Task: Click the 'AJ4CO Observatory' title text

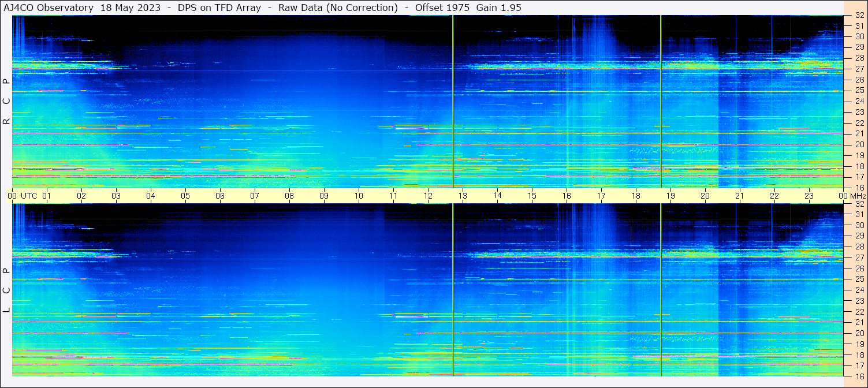Action: (49, 8)
